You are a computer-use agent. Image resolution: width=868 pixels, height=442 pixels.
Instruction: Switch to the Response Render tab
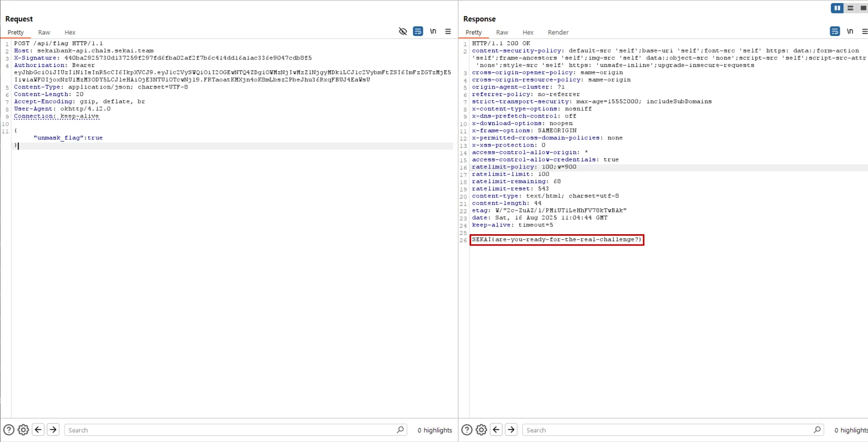[x=558, y=32]
